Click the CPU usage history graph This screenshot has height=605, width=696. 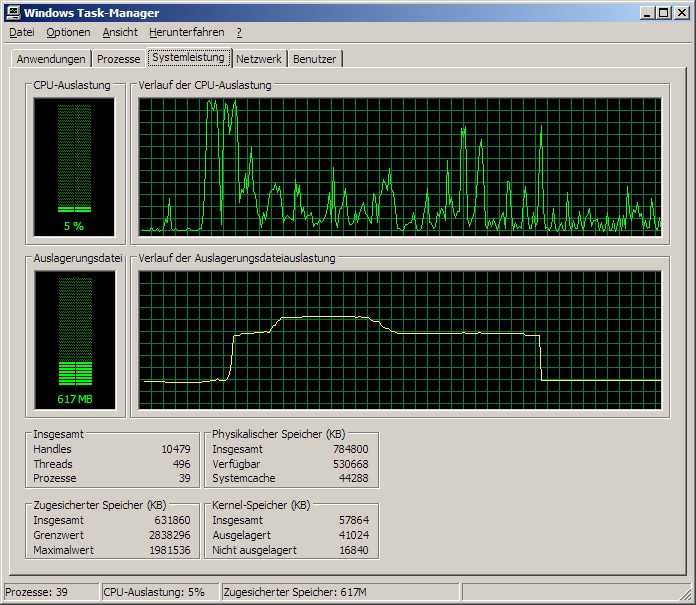point(400,166)
